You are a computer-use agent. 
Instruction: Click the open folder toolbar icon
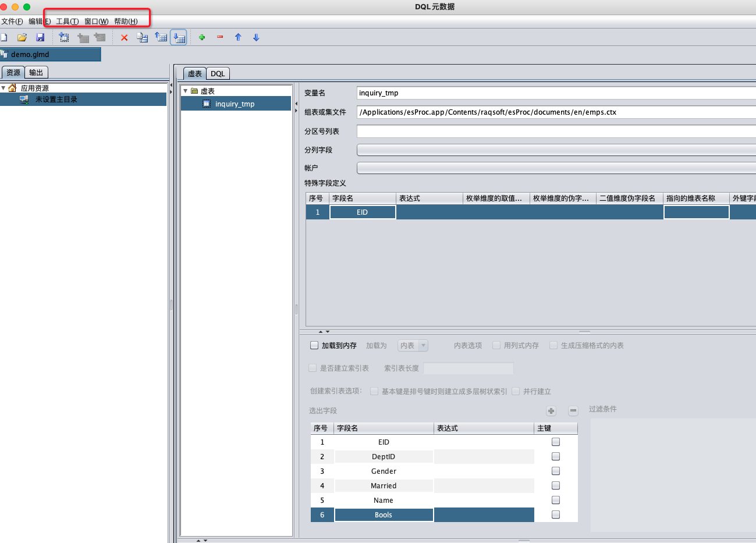22,37
